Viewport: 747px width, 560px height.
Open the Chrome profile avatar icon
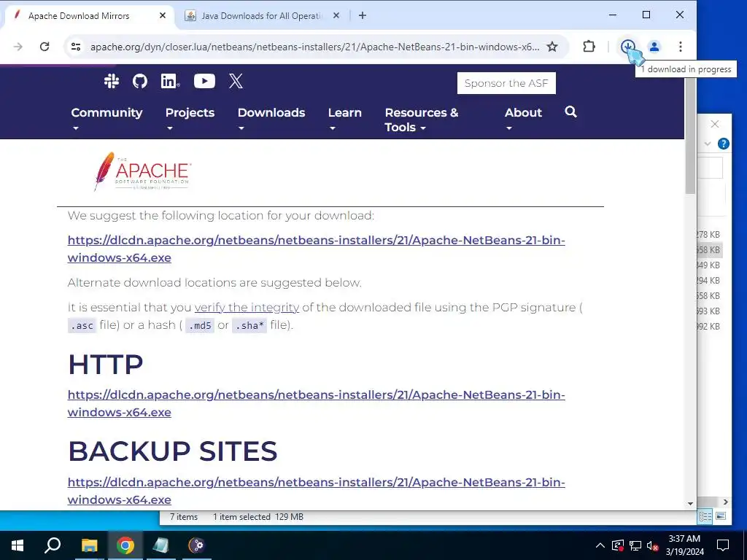[x=654, y=47]
